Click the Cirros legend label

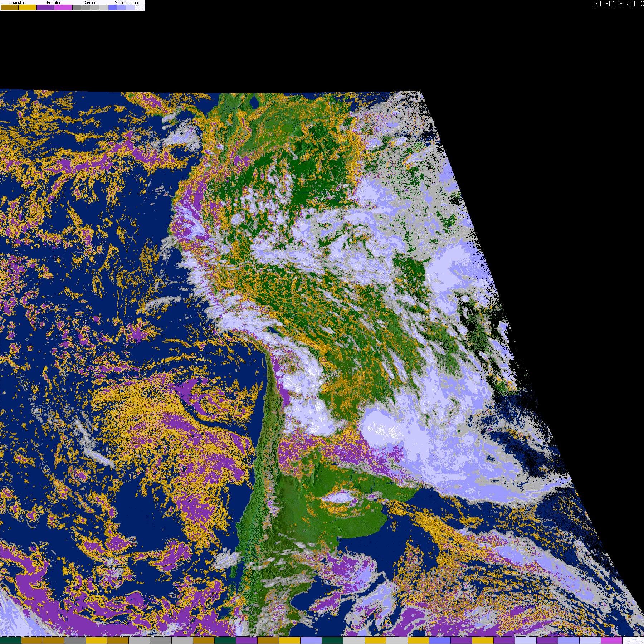point(90,3)
